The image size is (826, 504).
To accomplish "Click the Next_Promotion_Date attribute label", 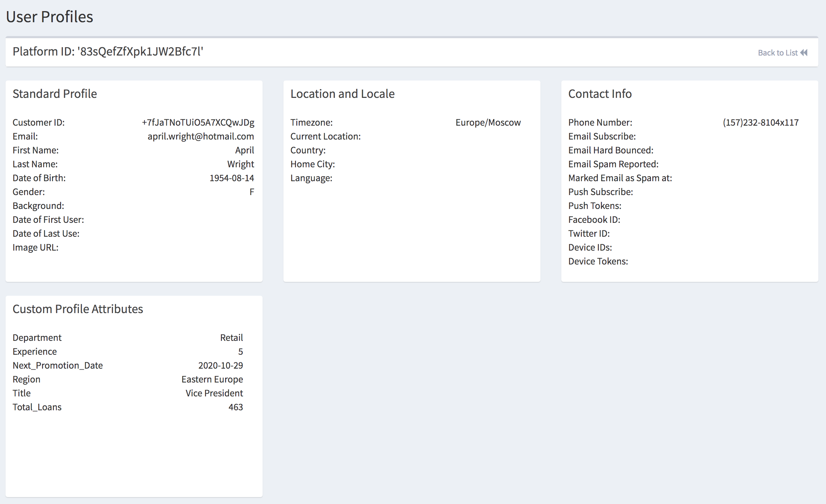I will [58, 366].
